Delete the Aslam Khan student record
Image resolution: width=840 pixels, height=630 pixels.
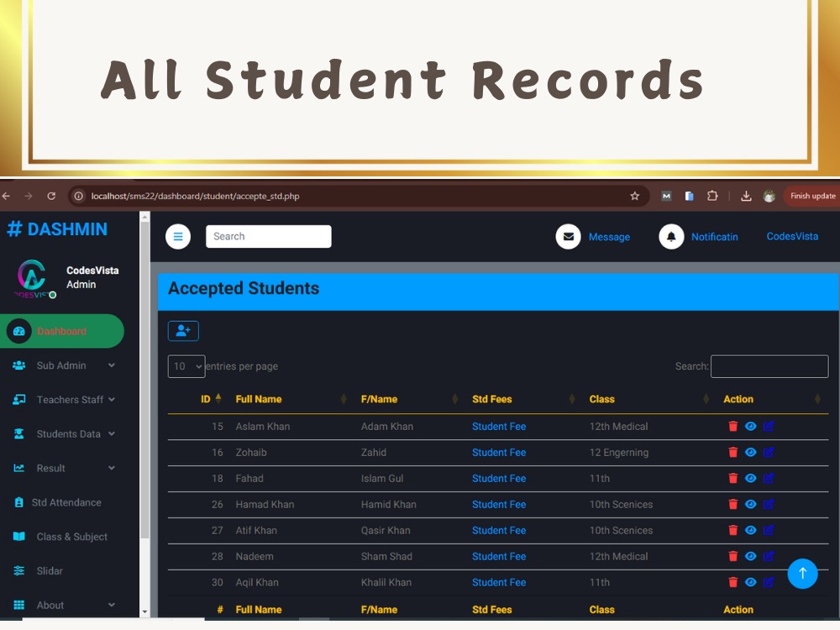coord(732,427)
